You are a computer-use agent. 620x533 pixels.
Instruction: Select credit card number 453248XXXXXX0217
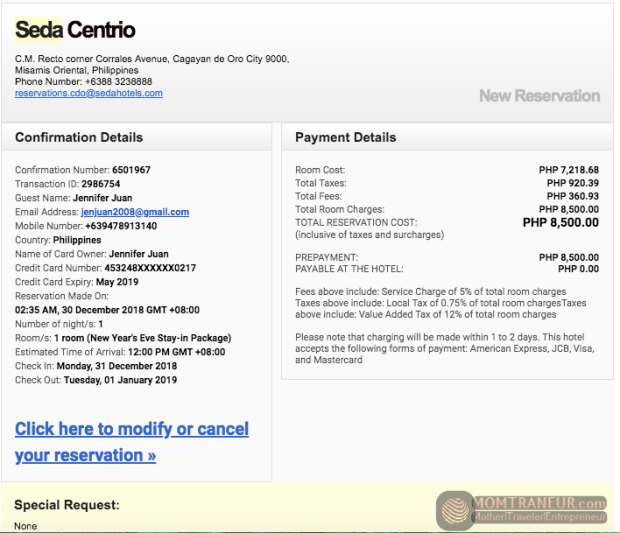[x=150, y=268]
